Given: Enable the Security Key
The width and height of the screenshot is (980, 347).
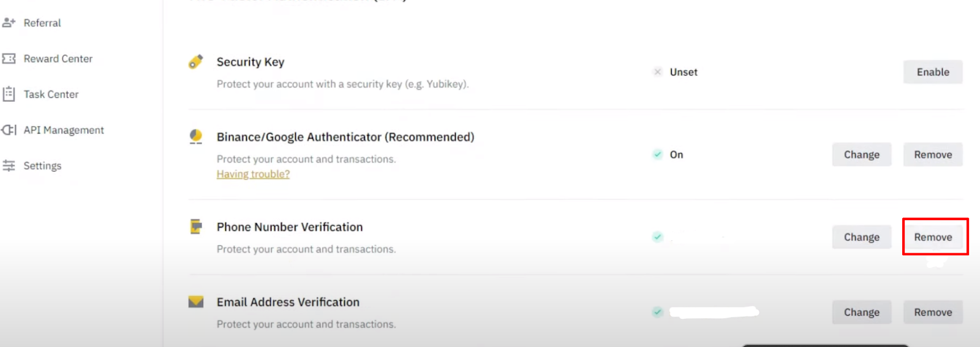Looking at the screenshot, I should tap(933, 72).
